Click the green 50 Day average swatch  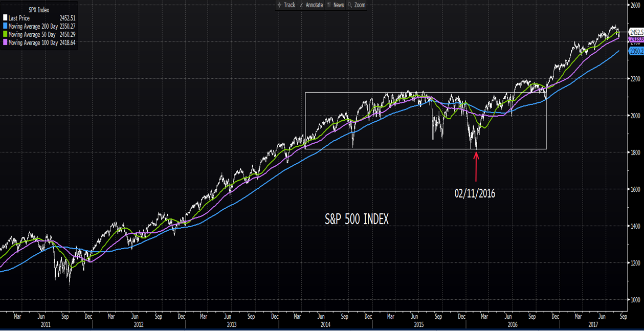click(5, 34)
